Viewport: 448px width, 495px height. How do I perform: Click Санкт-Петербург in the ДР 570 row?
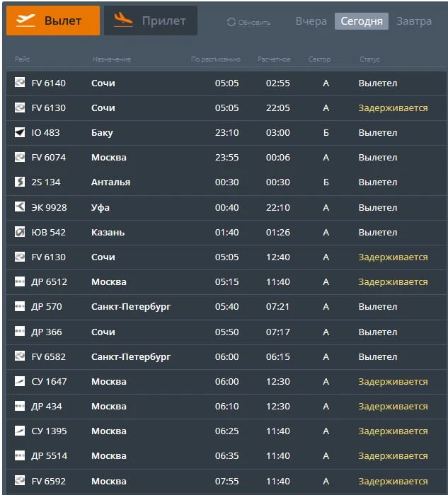tap(131, 307)
